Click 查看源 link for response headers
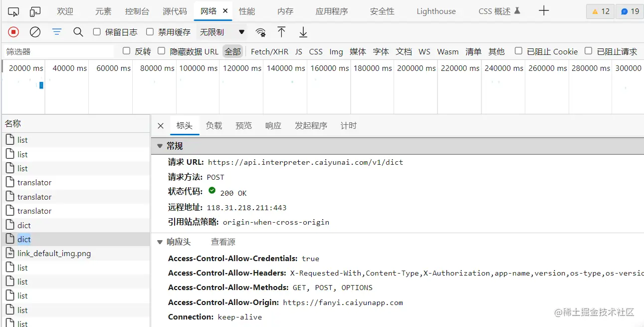 pyautogui.click(x=223, y=242)
